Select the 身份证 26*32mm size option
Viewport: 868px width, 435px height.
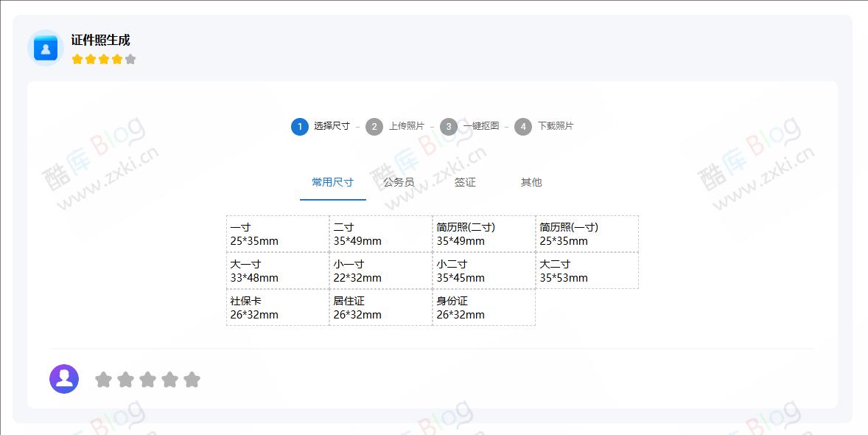click(x=483, y=307)
